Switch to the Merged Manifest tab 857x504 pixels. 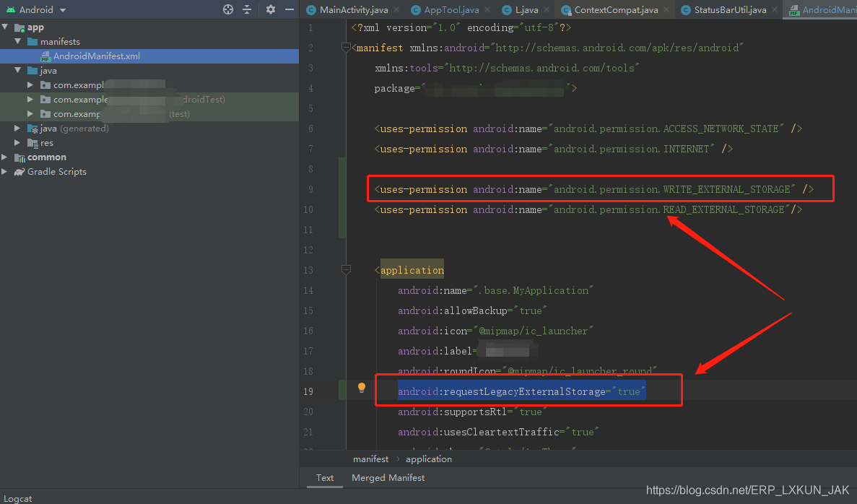388,478
